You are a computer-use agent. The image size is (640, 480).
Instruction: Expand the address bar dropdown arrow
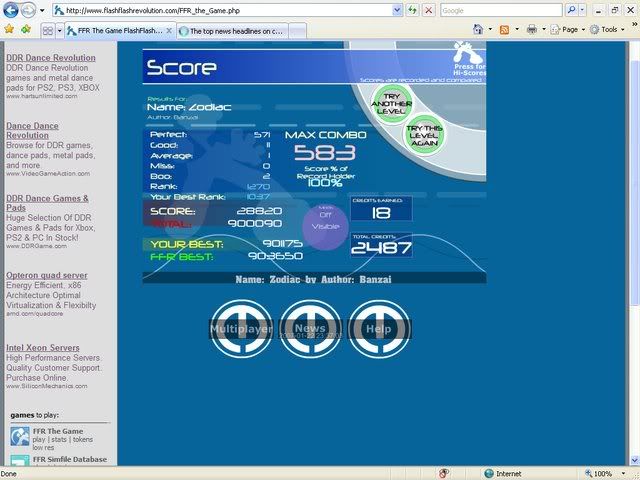point(397,10)
